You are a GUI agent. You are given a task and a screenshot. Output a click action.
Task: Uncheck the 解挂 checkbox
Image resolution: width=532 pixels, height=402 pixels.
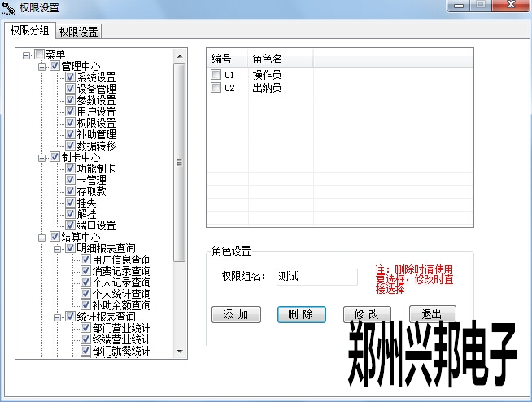point(70,213)
